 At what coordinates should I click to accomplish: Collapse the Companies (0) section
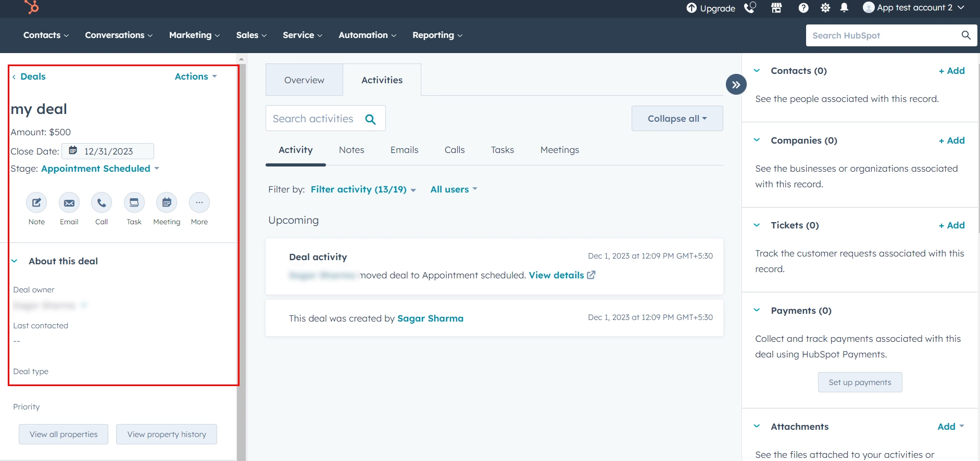[x=757, y=140]
